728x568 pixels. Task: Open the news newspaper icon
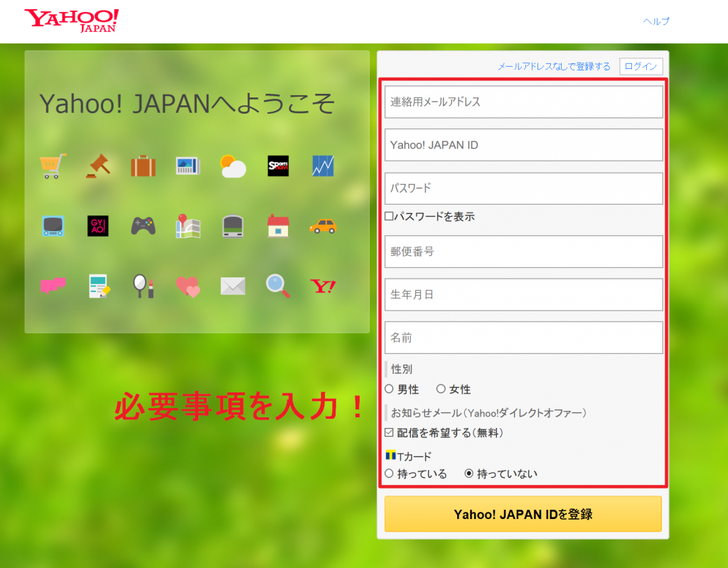tap(188, 166)
